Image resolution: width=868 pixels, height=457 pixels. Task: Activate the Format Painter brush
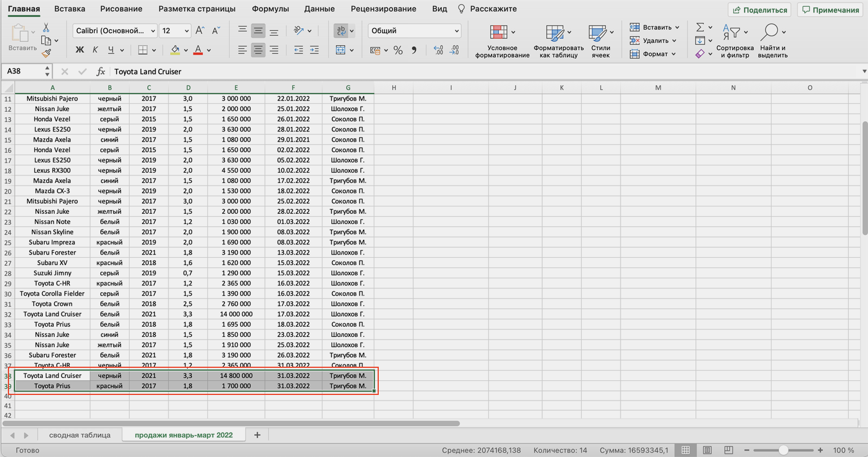point(46,54)
